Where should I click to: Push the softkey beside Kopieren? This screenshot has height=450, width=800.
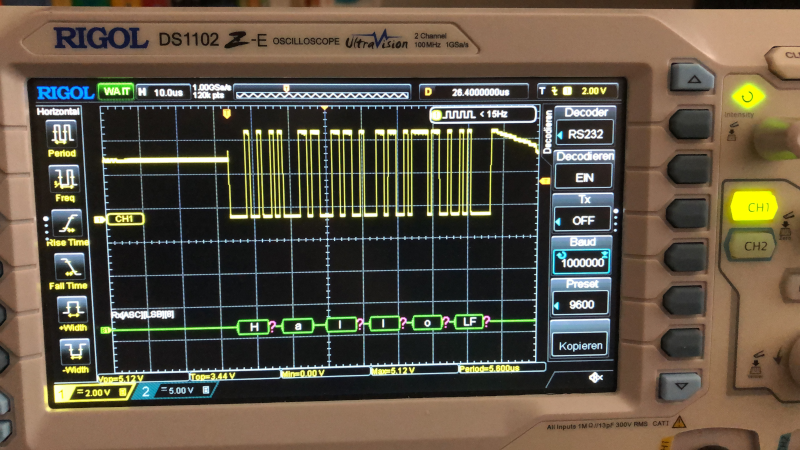[682, 342]
